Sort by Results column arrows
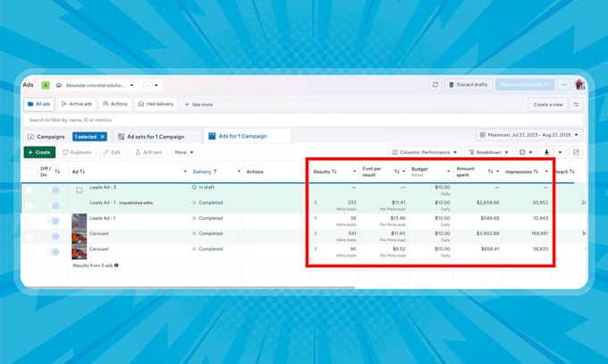 pyautogui.click(x=334, y=172)
